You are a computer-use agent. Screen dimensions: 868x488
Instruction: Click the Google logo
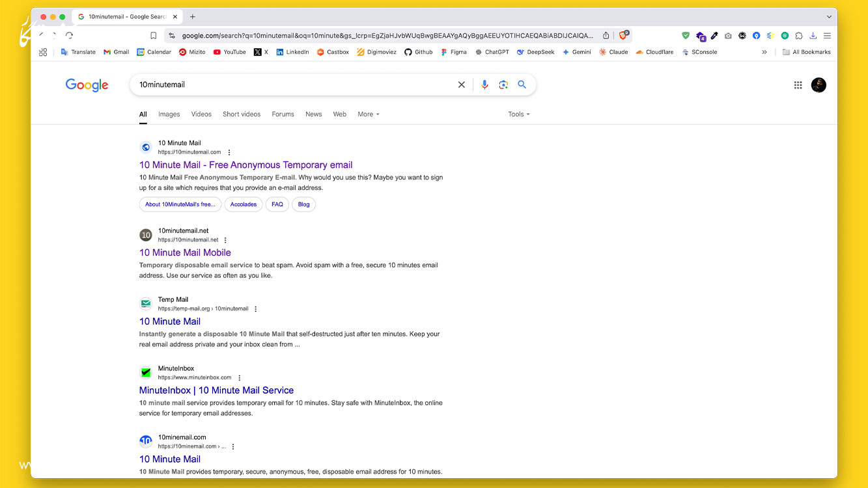[87, 85]
